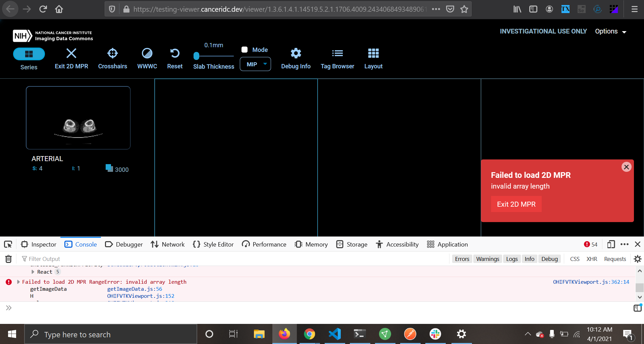Open the getImageData.js:56 source link

(135, 289)
